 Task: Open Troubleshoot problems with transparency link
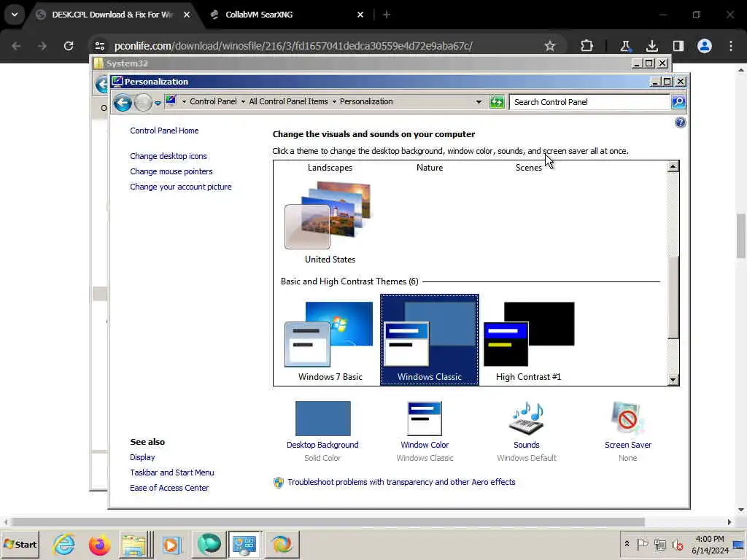click(x=401, y=482)
